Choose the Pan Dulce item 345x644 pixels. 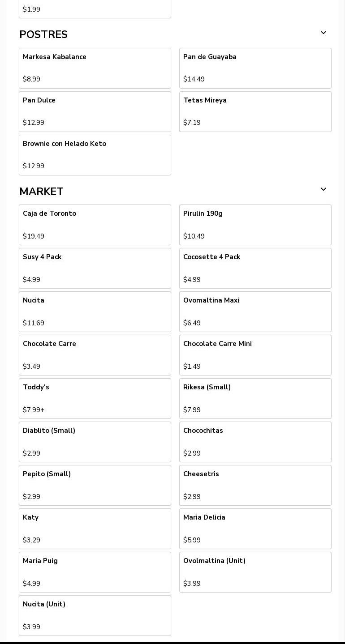(x=95, y=111)
